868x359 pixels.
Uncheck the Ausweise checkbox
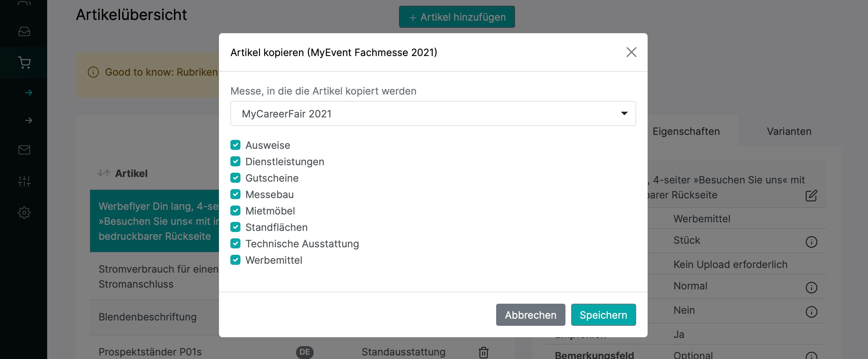click(235, 145)
